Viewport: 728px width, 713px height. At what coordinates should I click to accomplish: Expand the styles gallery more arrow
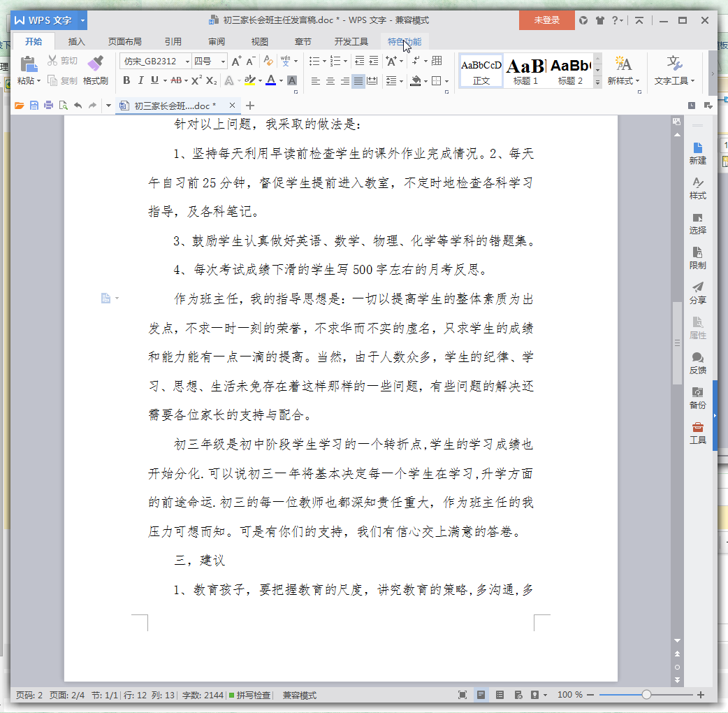coord(598,81)
